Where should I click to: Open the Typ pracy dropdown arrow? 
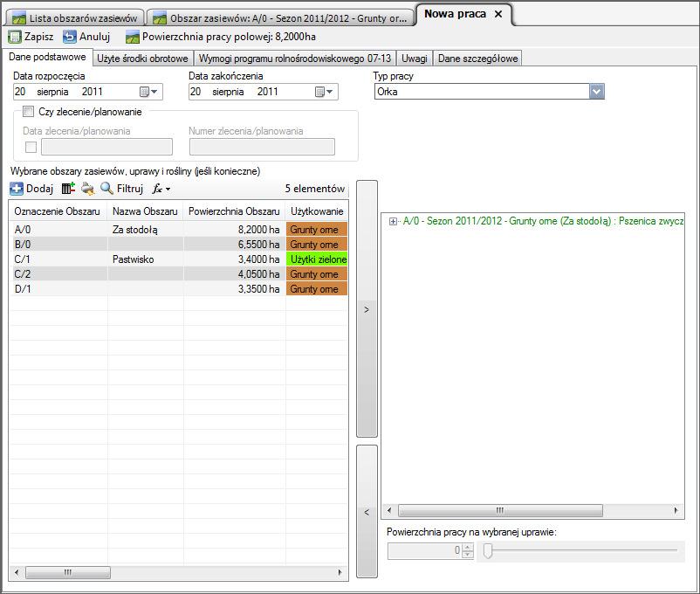[597, 92]
